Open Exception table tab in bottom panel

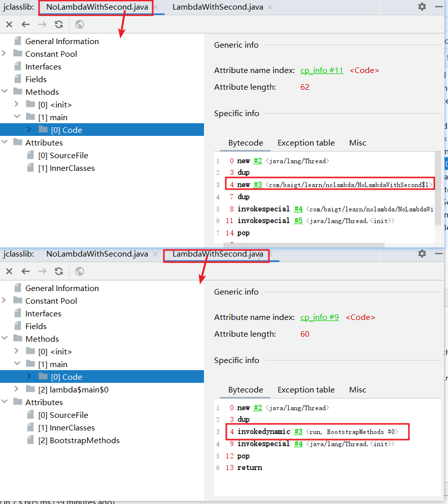[x=306, y=389]
